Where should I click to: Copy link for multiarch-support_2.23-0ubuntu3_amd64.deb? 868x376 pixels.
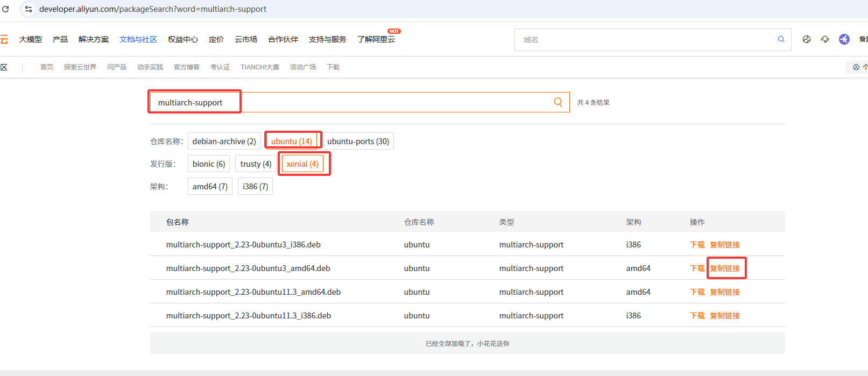point(725,268)
